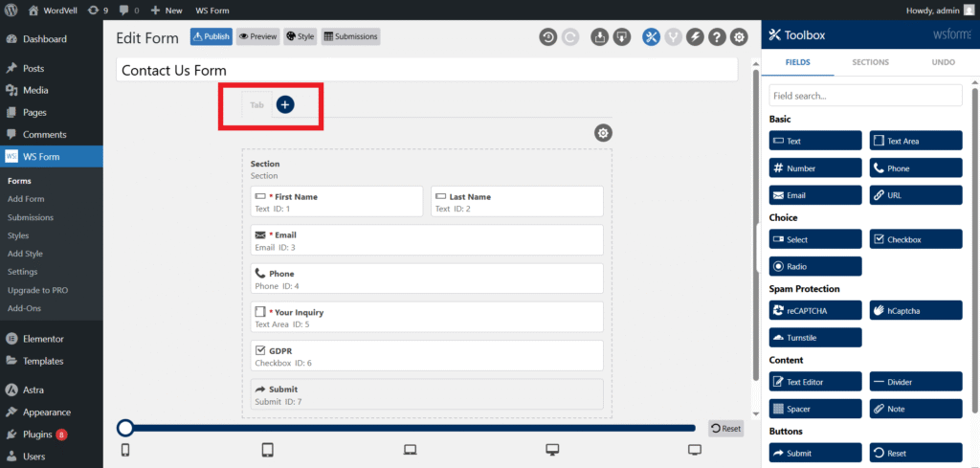Click the breakpoint slider handle
The height and width of the screenshot is (468, 980).
[x=125, y=428]
